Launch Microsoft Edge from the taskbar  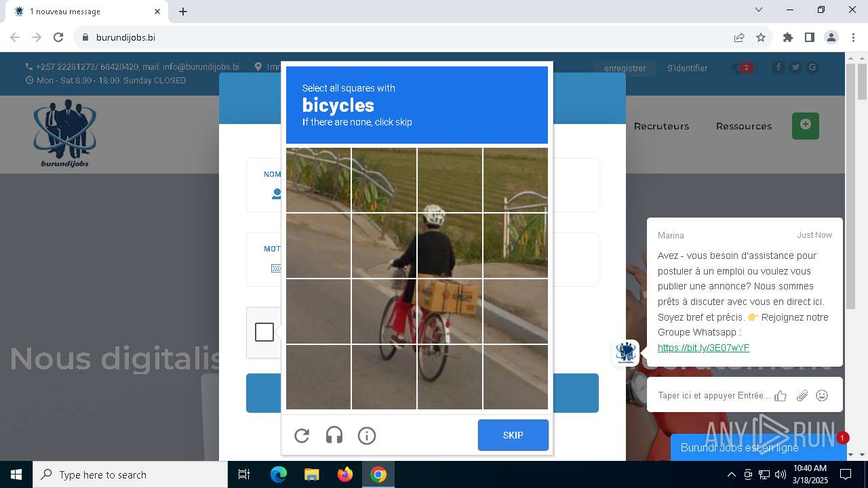[279, 474]
